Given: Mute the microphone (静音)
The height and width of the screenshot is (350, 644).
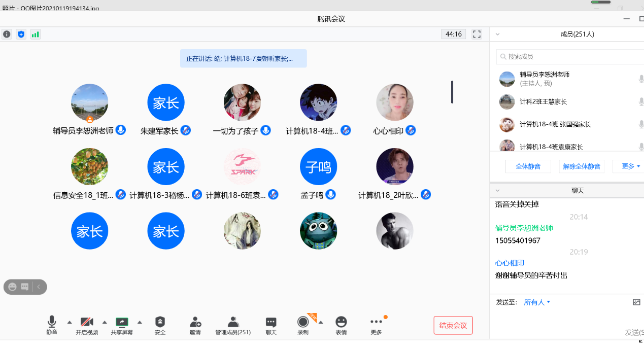Looking at the screenshot, I should pyautogui.click(x=52, y=323).
